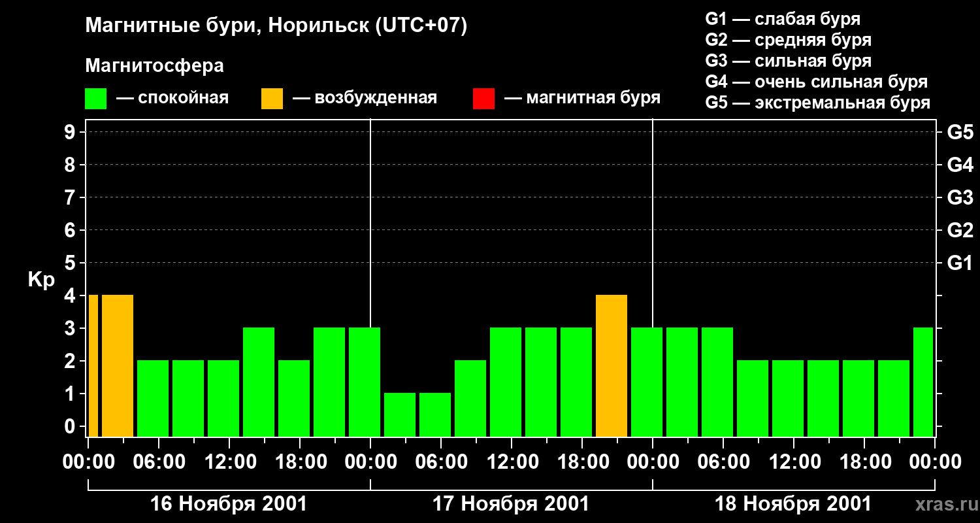
Task: Click the '16 Ноября 2001' date label
Action: pyautogui.click(x=229, y=504)
